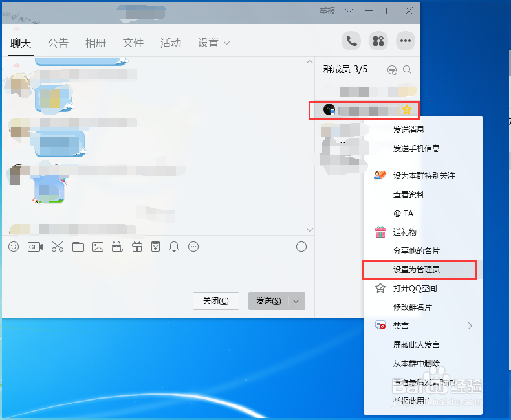Click the gold star on highlighted member
The height and width of the screenshot is (420, 511).
[x=406, y=109]
